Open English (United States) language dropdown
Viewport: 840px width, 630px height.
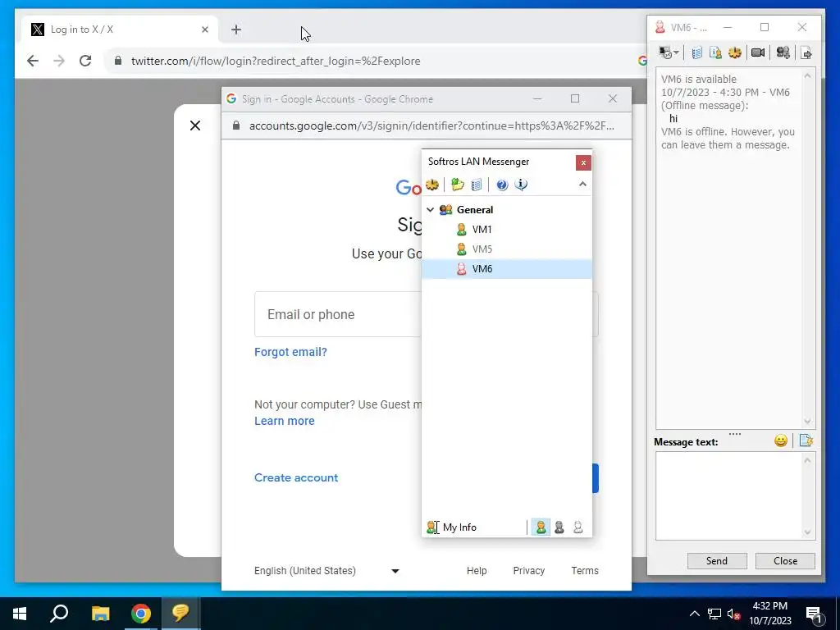click(326, 571)
